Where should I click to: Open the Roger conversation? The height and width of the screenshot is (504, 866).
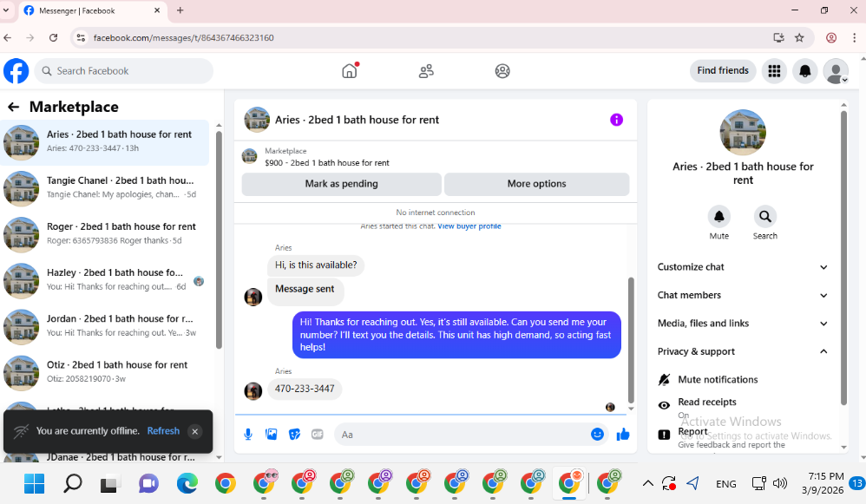[x=105, y=234]
